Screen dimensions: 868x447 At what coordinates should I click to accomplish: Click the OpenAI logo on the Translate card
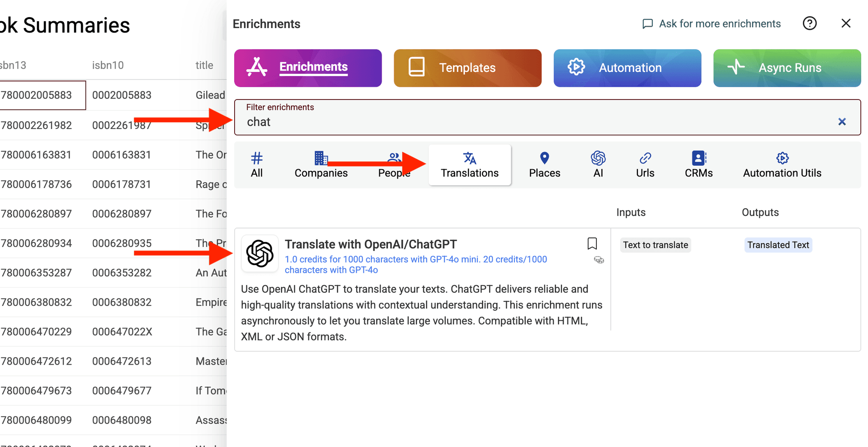click(x=260, y=254)
